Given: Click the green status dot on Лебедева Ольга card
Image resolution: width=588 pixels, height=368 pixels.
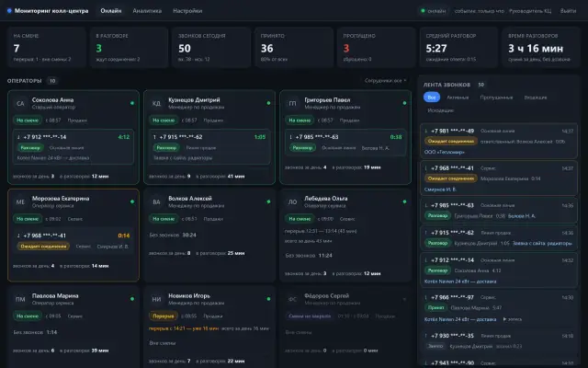Looking at the screenshot, I should (x=404, y=201).
